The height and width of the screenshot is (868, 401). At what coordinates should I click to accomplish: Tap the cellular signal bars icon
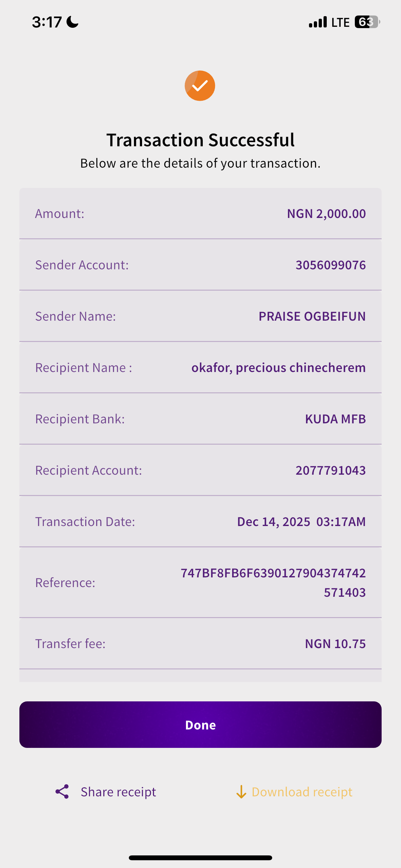click(x=318, y=22)
